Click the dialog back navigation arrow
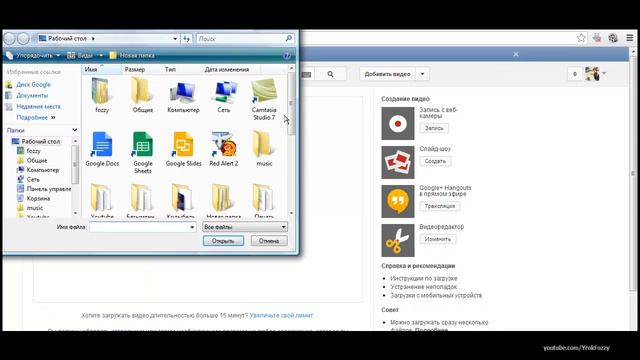The width and height of the screenshot is (640, 360). (9, 38)
